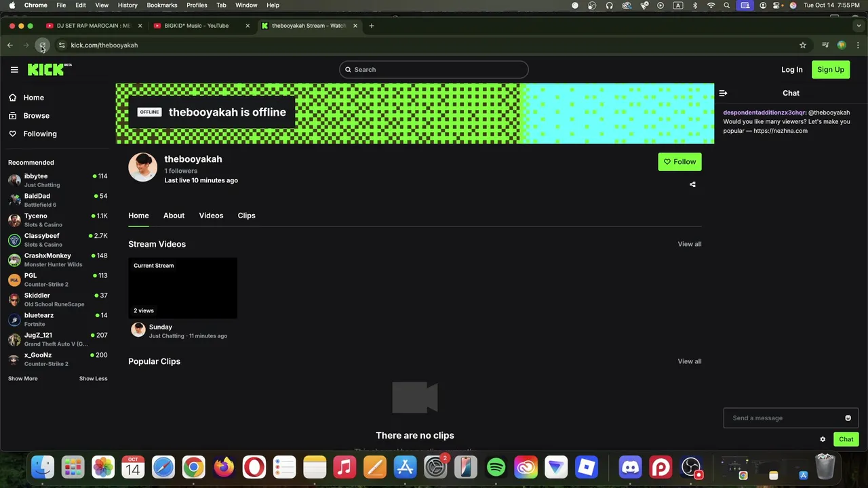This screenshot has height=488, width=868.
Task: Collapse recommended list with Show Less
Action: (x=93, y=379)
